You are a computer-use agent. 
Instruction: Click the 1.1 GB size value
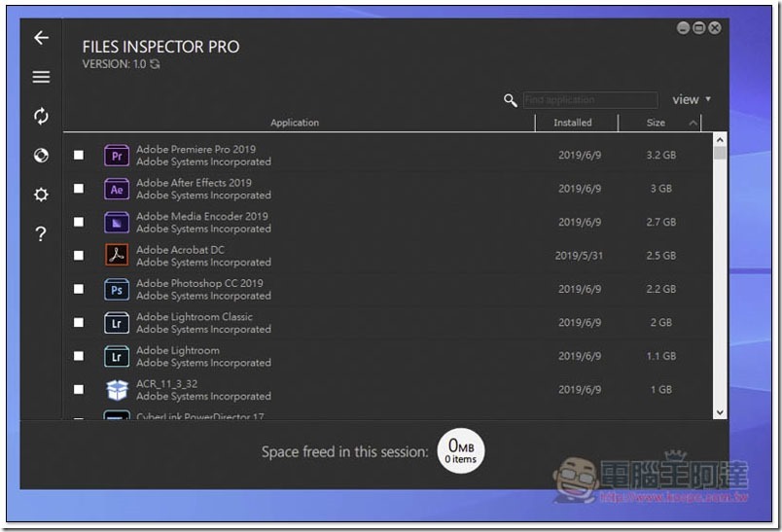tap(661, 356)
